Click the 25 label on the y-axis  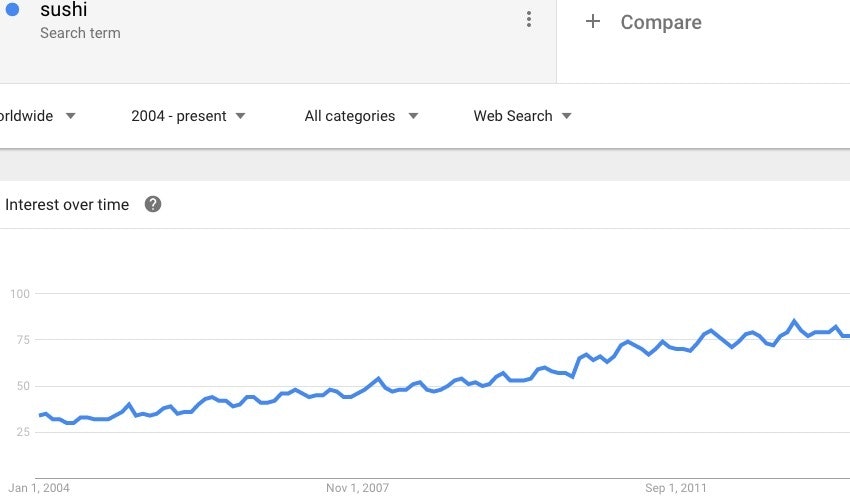click(x=23, y=432)
